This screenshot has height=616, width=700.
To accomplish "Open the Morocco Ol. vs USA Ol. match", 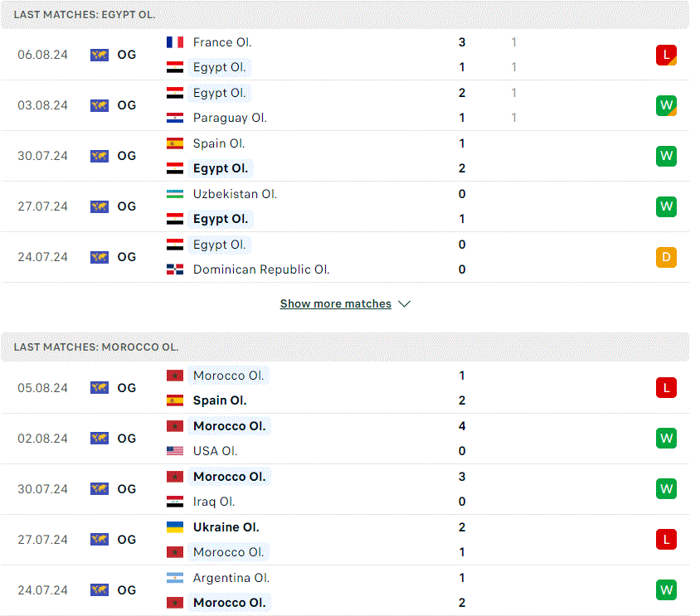I will click(345, 439).
